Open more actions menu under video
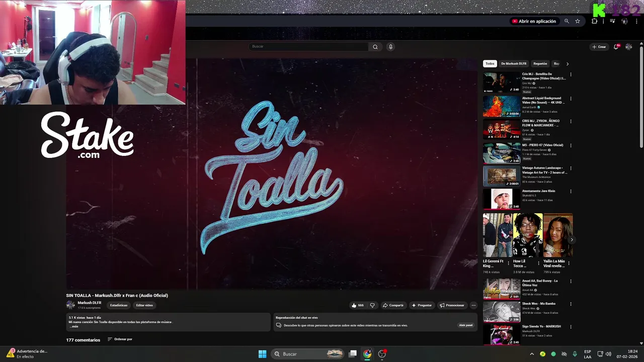The image size is (644, 362). pyautogui.click(x=473, y=305)
